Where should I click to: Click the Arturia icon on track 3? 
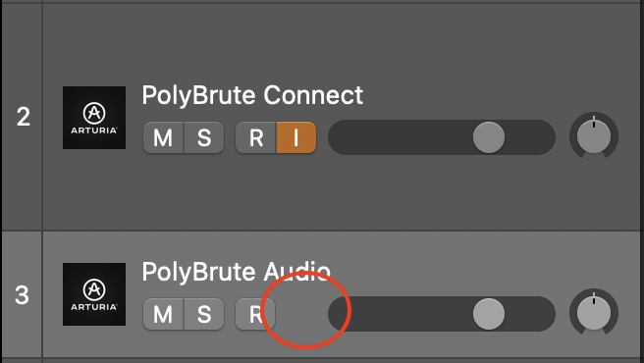94,294
